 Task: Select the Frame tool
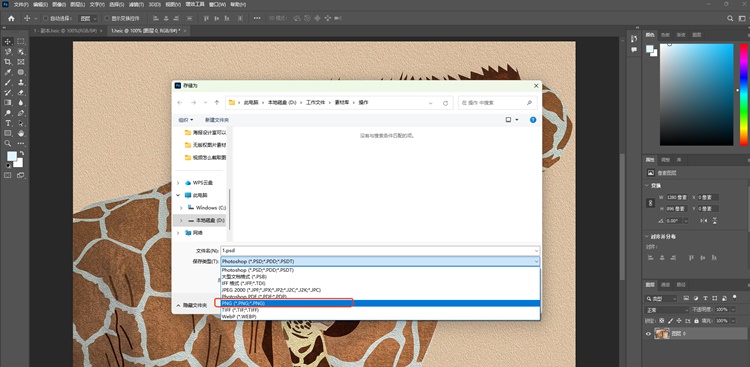tap(21, 62)
